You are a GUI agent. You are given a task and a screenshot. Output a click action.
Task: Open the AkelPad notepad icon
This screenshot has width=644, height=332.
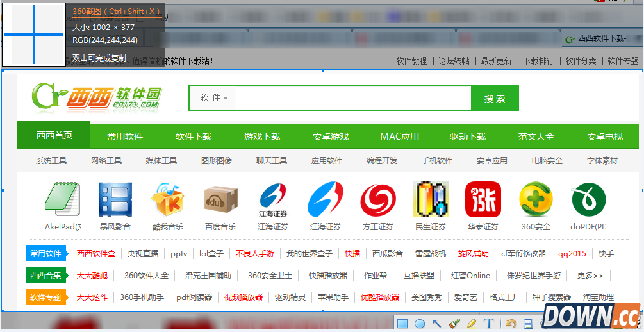tap(62, 200)
